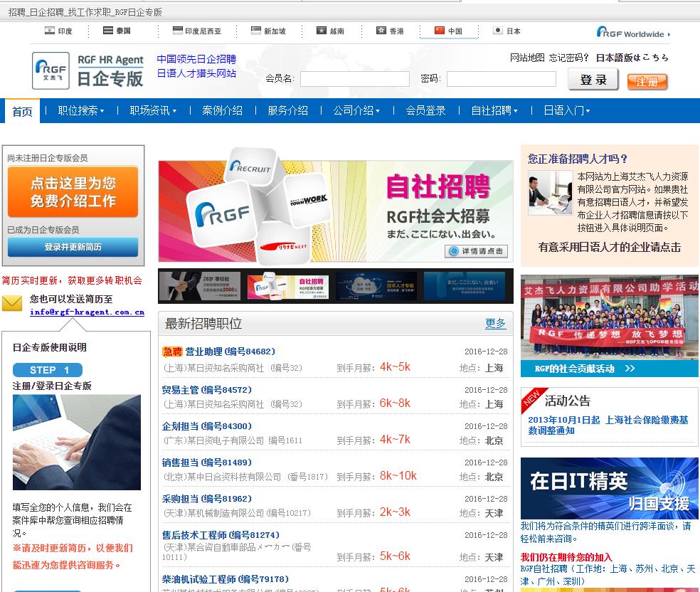Click the Indonesia flag icon
The height and width of the screenshot is (592, 700).
coord(178,31)
